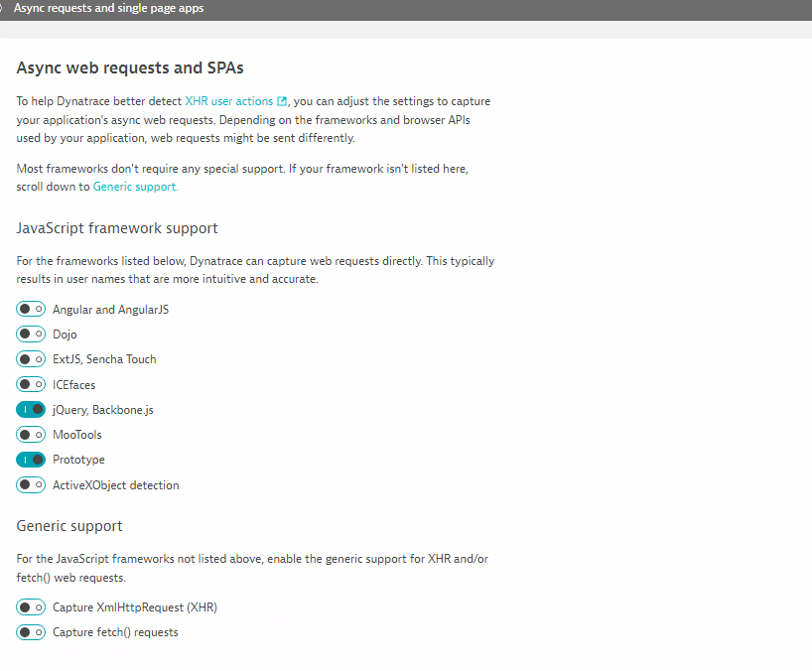Click the Capture fetch() requests label
Viewport: 812px width, 671px height.
point(115,632)
